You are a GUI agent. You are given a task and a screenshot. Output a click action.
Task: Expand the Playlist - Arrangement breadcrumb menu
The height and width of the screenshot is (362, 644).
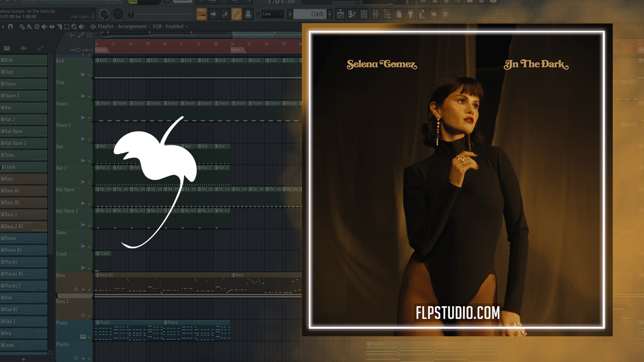(93, 26)
